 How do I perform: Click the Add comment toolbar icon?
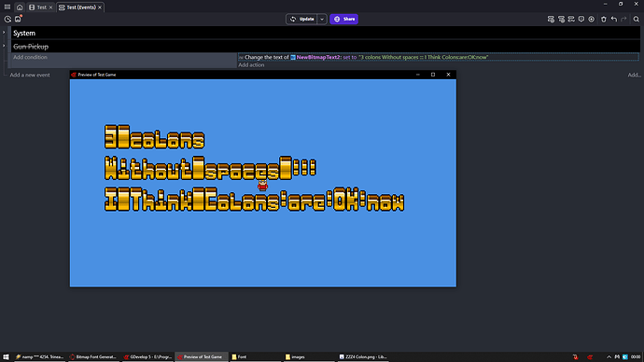click(581, 20)
